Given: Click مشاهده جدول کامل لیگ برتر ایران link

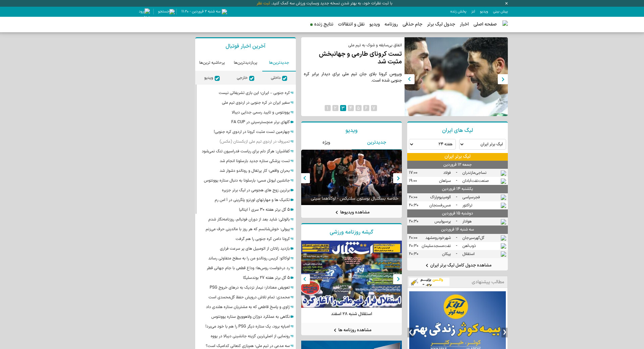Looking at the screenshot, I should coord(459,265).
